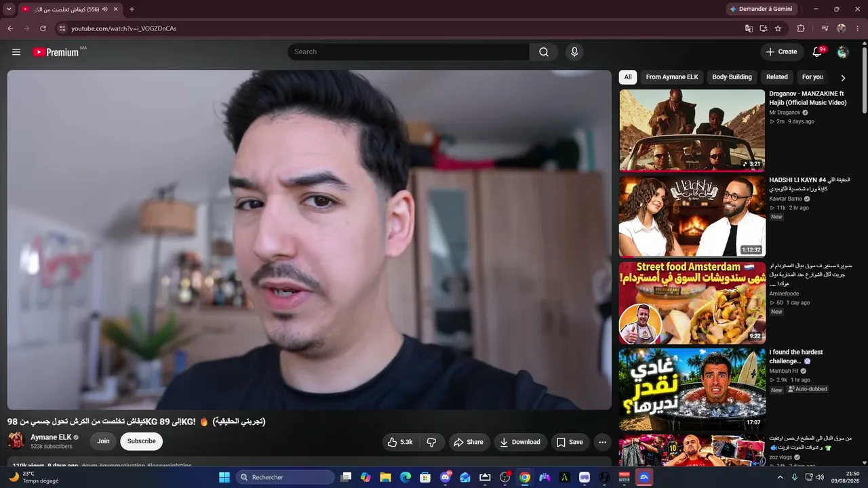Open more actions three-dot menu under video
The image size is (868, 488).
coord(602,442)
